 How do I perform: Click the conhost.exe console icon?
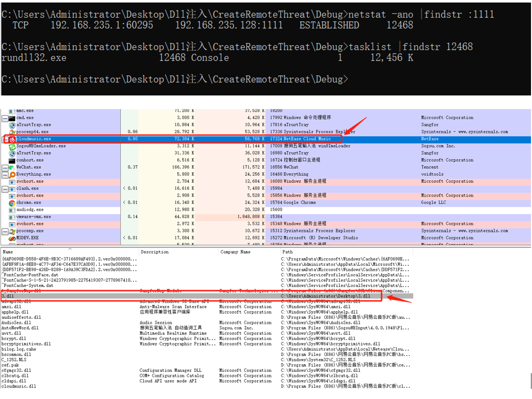(x=12, y=160)
